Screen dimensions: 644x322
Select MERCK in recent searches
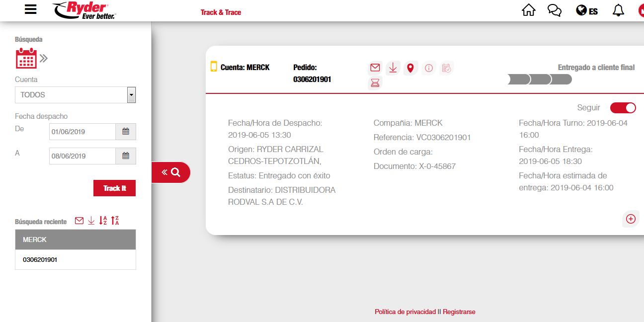point(75,240)
